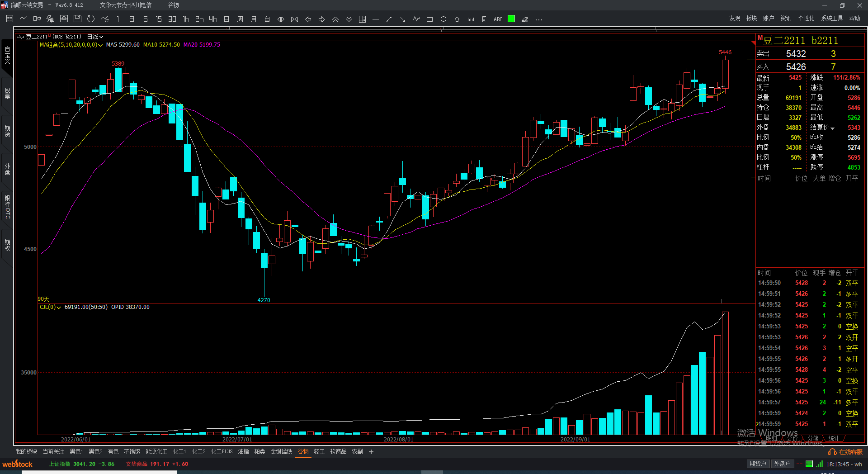Switch to the 4h period
The image size is (868, 474).
pos(213,19)
